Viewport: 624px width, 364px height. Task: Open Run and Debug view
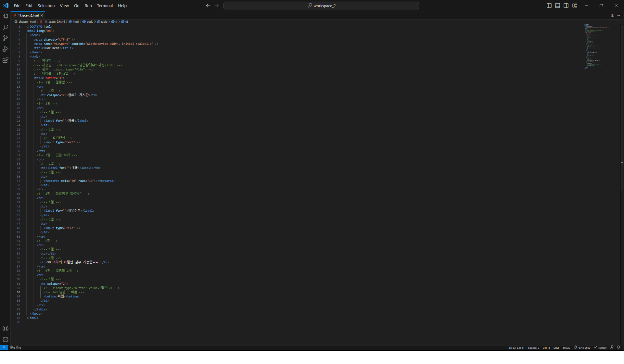pos(5,49)
